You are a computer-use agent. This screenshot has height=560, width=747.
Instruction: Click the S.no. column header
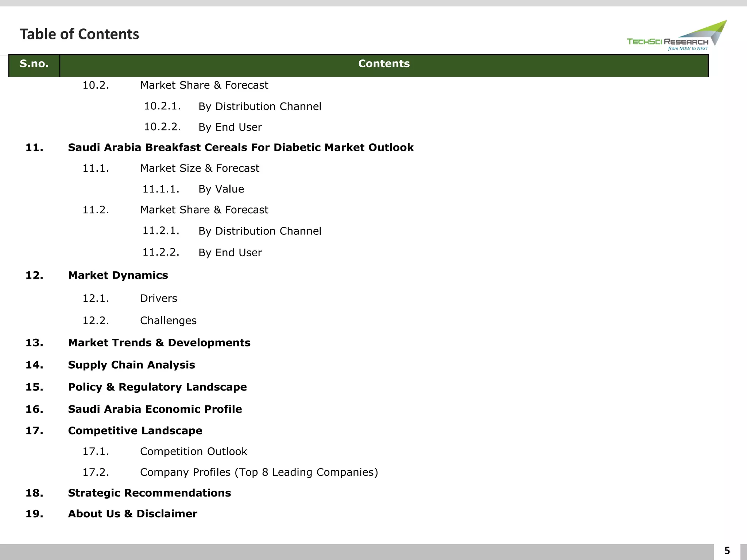[34, 64]
